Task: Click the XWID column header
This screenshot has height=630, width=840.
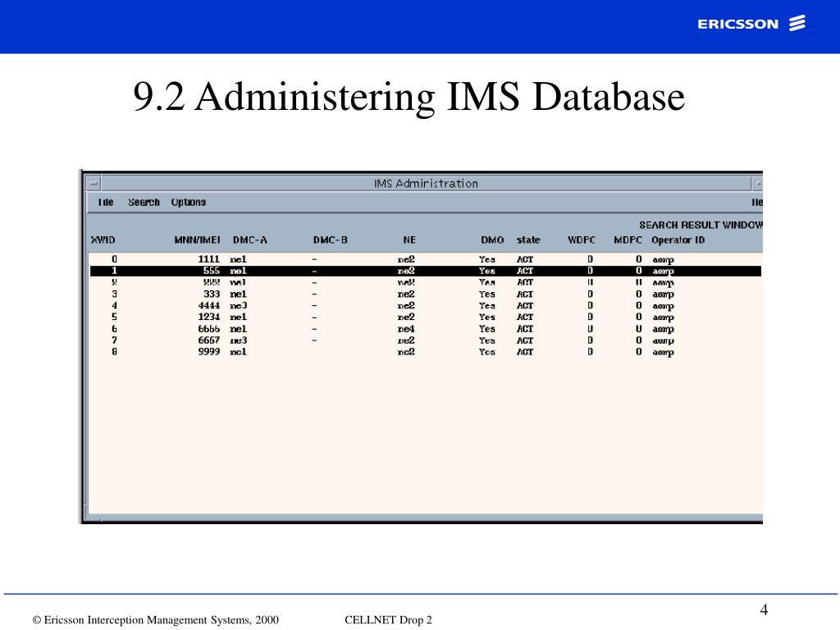Action: click(103, 240)
